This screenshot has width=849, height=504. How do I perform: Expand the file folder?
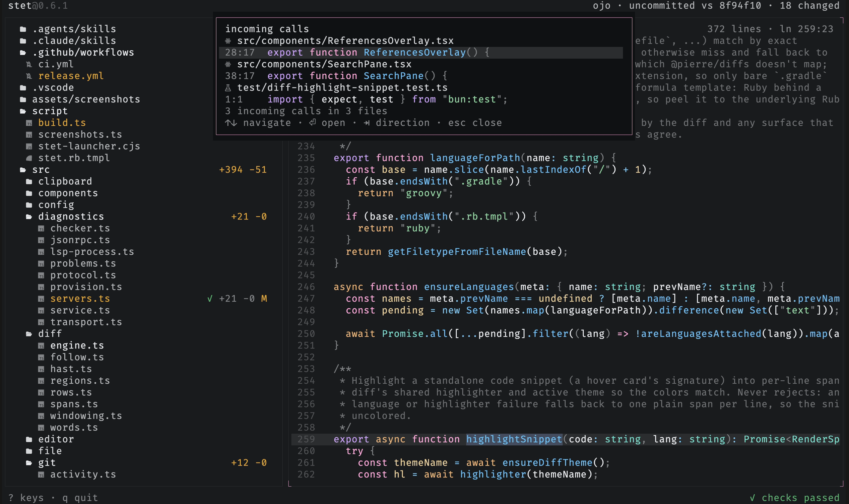click(x=29, y=451)
